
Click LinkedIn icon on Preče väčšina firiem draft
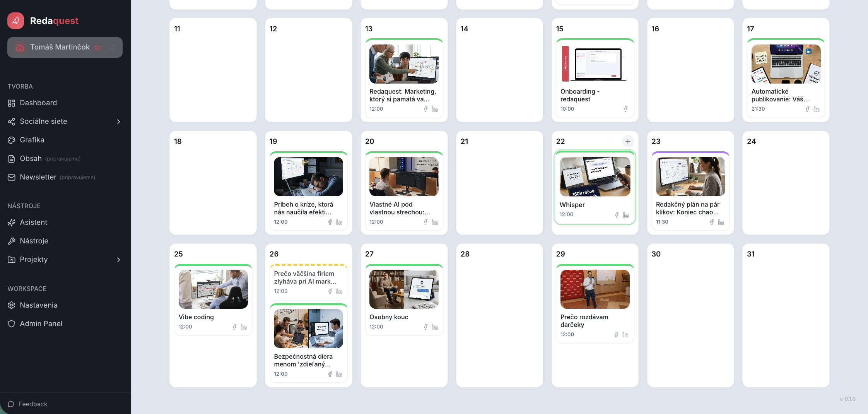pos(339,291)
